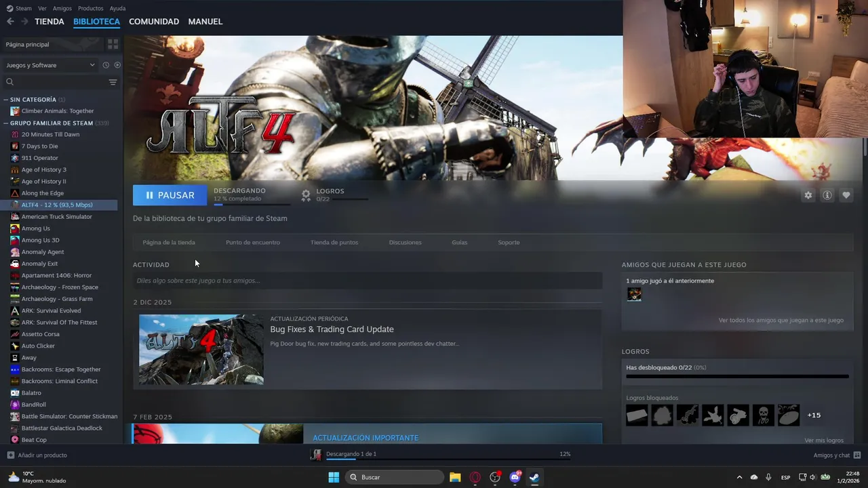This screenshot has width=868, height=488.
Task: Click the Steam taskbar icon
Action: point(534,477)
